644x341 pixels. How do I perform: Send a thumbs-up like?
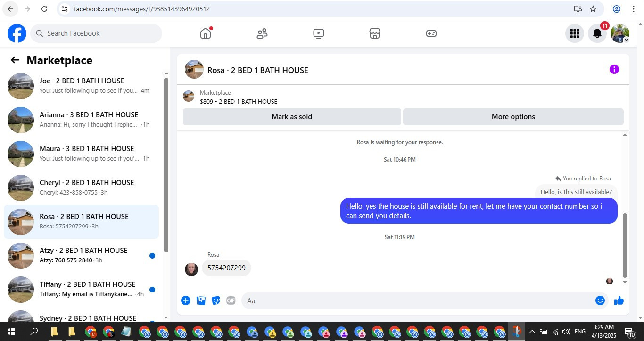619,300
